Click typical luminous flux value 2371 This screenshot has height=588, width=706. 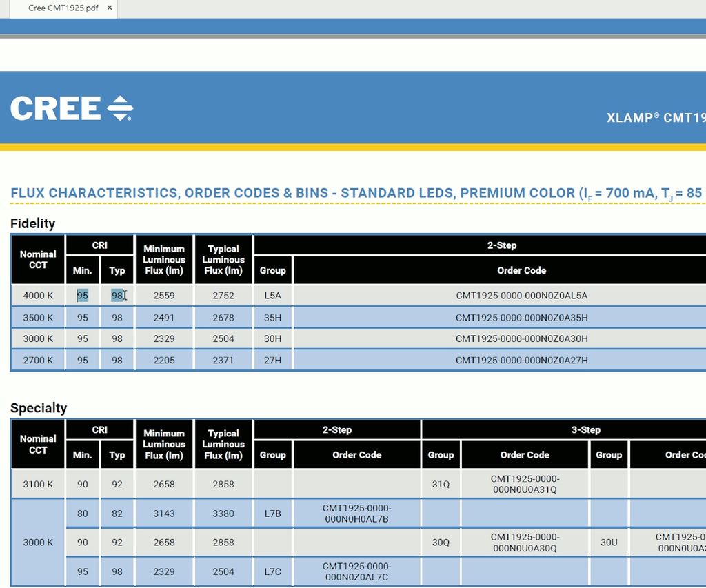(x=223, y=361)
